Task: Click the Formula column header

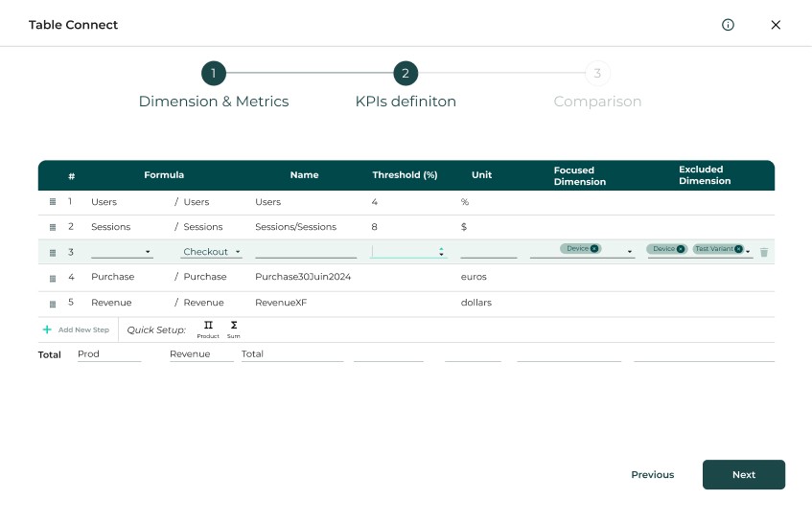Action: pos(164,175)
